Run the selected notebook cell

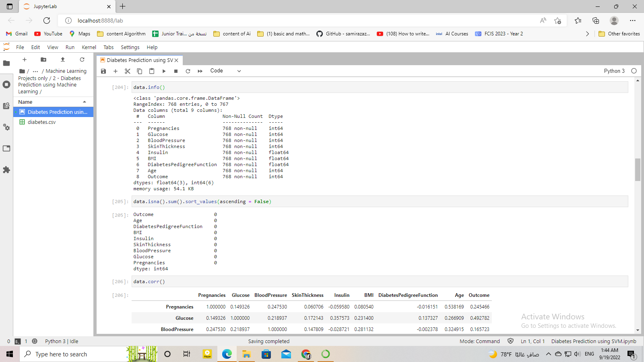pos(164,71)
